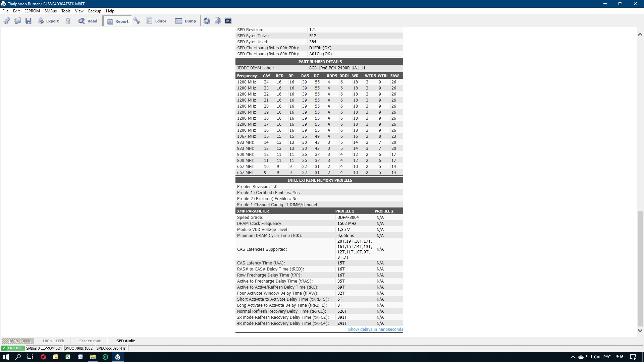Click the padlock write-protection icon
Image resolution: width=644 pixels, height=362 pixels.
(68, 21)
